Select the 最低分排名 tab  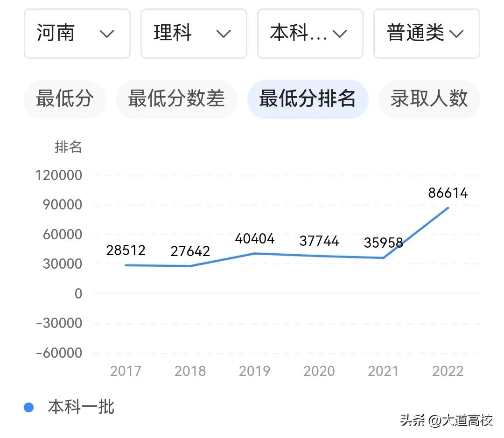(308, 98)
